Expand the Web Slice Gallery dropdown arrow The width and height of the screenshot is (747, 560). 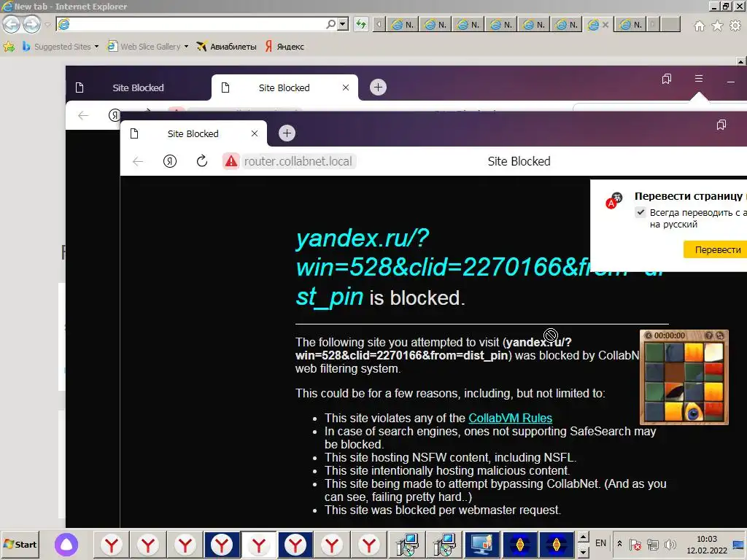click(x=186, y=47)
